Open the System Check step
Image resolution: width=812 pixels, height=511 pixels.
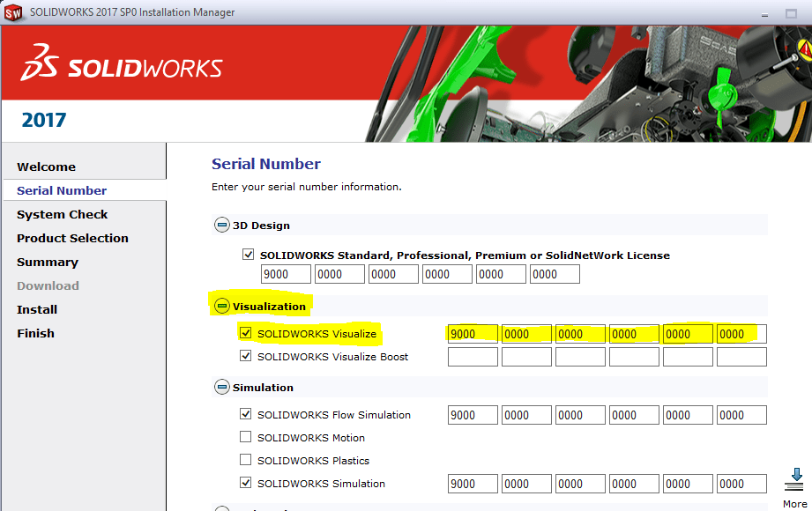point(62,214)
